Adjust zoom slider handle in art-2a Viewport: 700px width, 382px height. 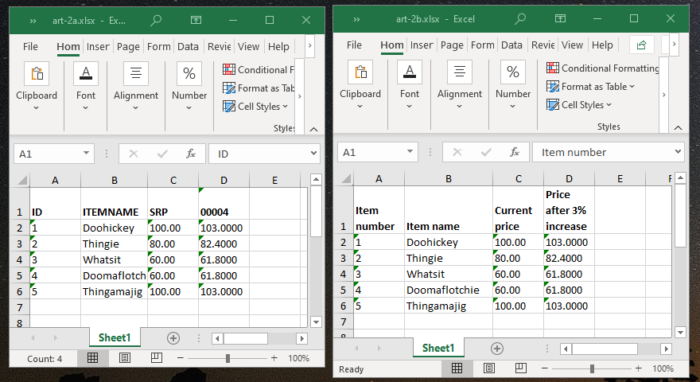[228, 358]
